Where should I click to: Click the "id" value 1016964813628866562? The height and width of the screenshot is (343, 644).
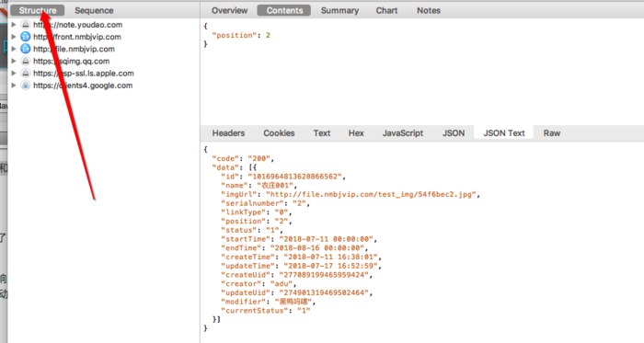pyautogui.click(x=295, y=177)
